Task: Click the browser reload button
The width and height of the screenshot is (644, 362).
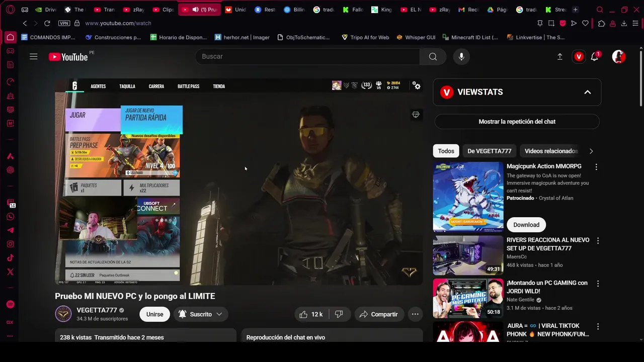Action: pyautogui.click(x=47, y=23)
